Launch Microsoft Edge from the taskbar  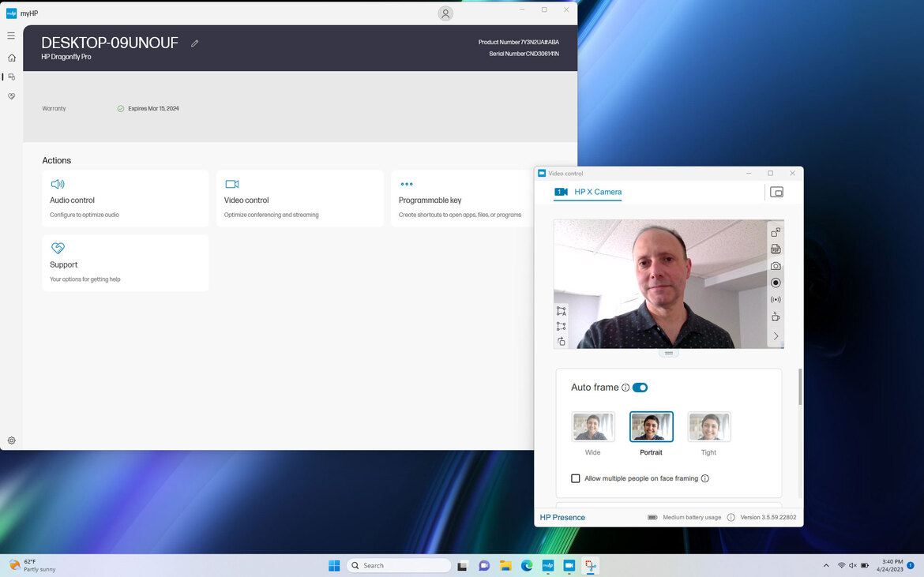(x=526, y=566)
